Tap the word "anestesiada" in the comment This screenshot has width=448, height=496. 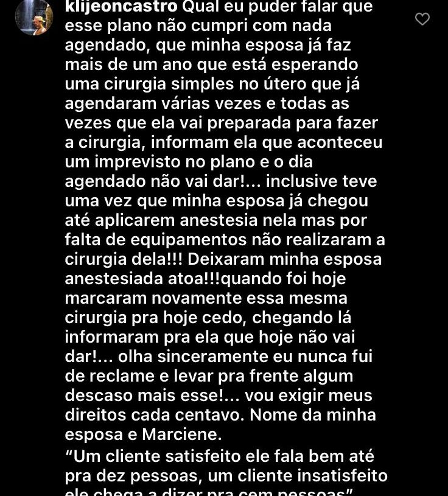tap(114, 279)
